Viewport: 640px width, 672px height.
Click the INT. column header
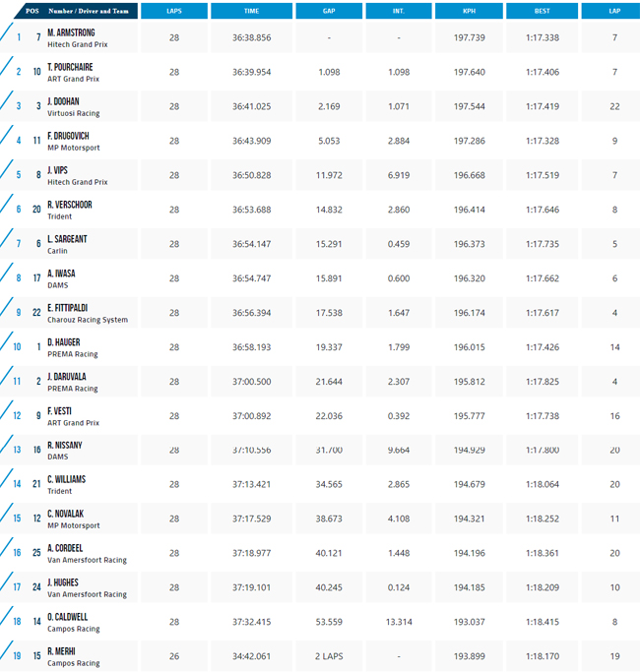pyautogui.click(x=399, y=11)
